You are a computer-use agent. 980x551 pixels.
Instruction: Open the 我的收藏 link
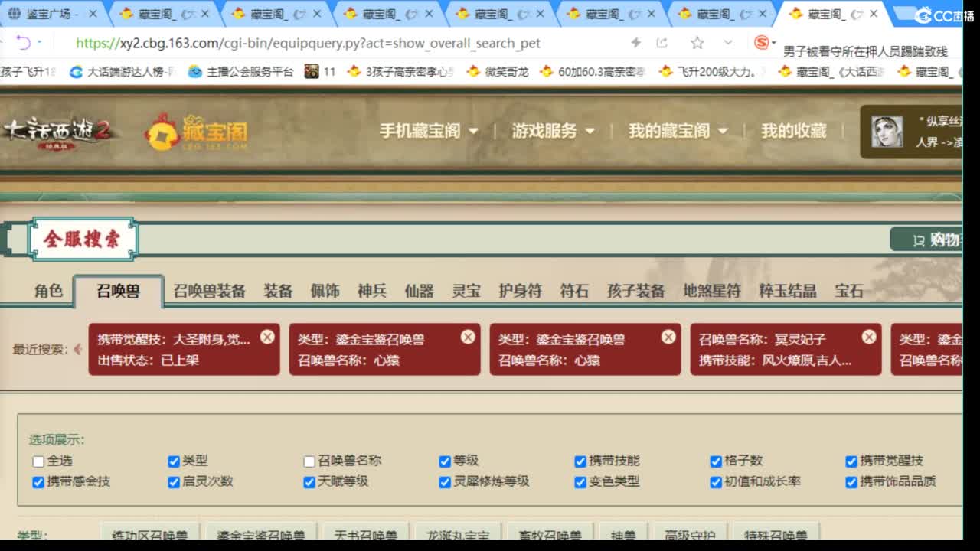point(794,131)
